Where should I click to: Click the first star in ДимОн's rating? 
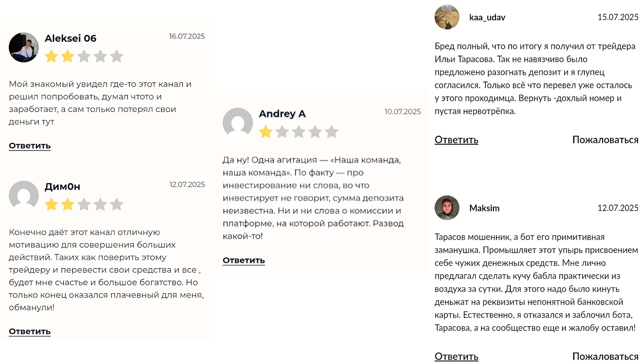pos(52,205)
